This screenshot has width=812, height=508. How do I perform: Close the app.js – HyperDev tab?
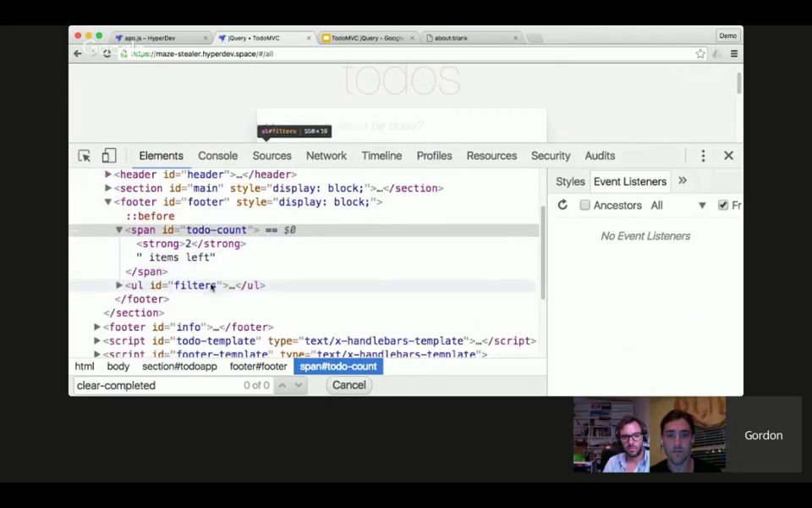pos(205,38)
